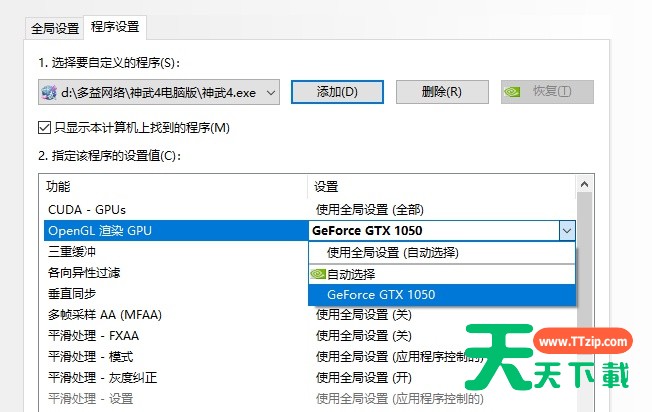652x412 pixels.
Task: Click the 删除(R) button
Action: [442, 91]
